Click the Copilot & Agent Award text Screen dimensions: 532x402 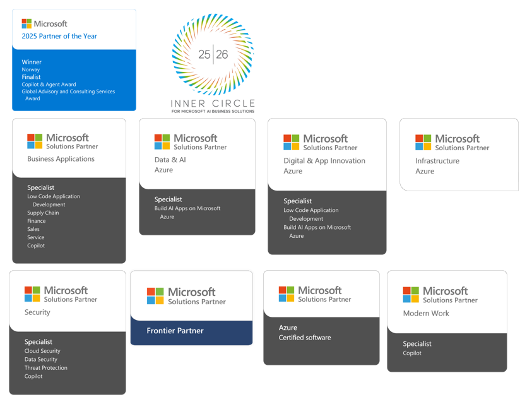[x=49, y=84]
